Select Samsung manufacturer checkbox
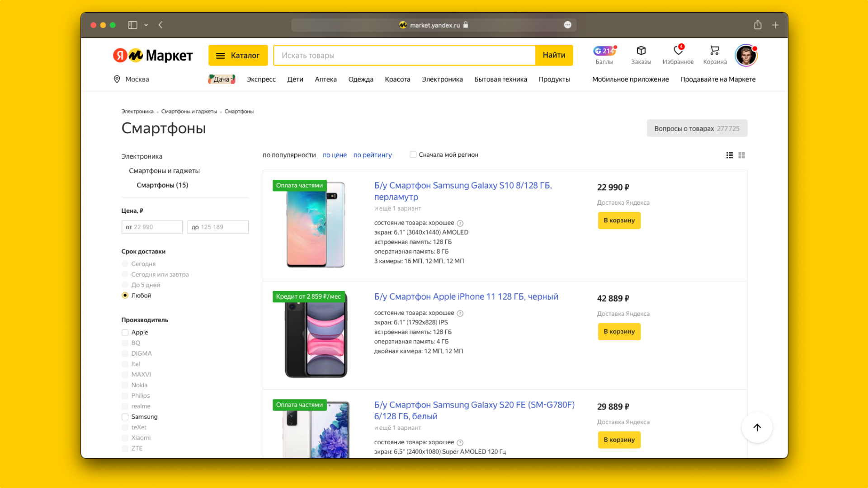Viewport: 868px width, 488px height. (125, 417)
